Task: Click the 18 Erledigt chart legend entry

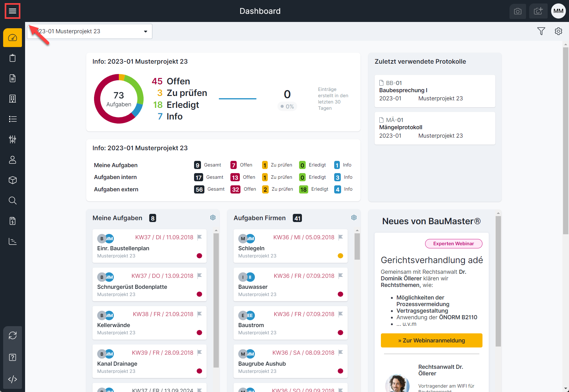Action: [x=176, y=105]
